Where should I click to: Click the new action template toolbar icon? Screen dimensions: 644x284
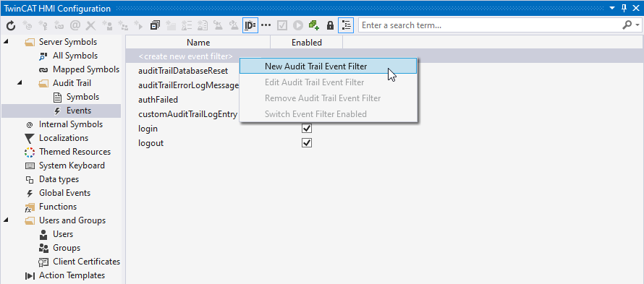coord(139,26)
